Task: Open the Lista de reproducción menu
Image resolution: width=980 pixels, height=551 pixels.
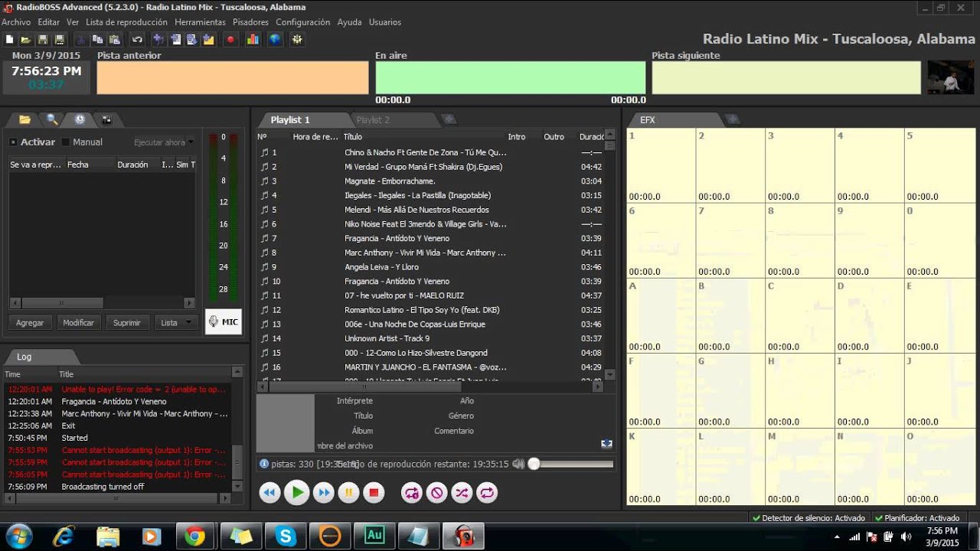Action: (126, 22)
